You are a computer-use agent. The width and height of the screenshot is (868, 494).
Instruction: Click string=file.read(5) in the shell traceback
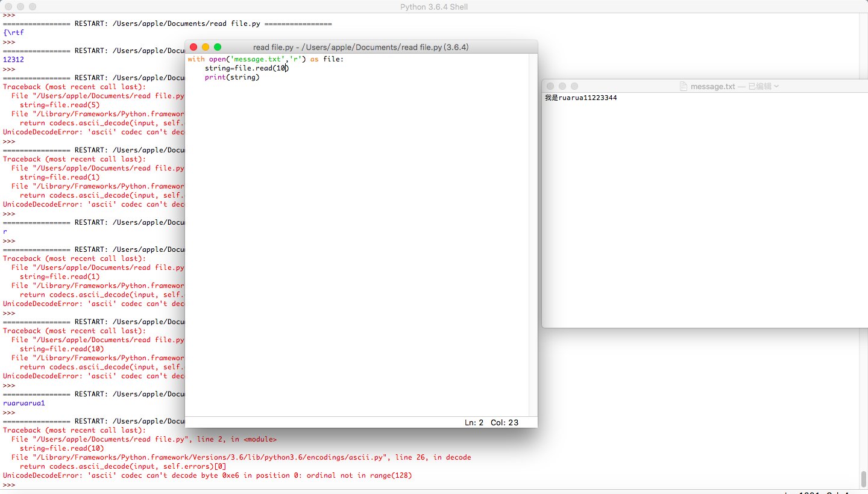point(60,105)
